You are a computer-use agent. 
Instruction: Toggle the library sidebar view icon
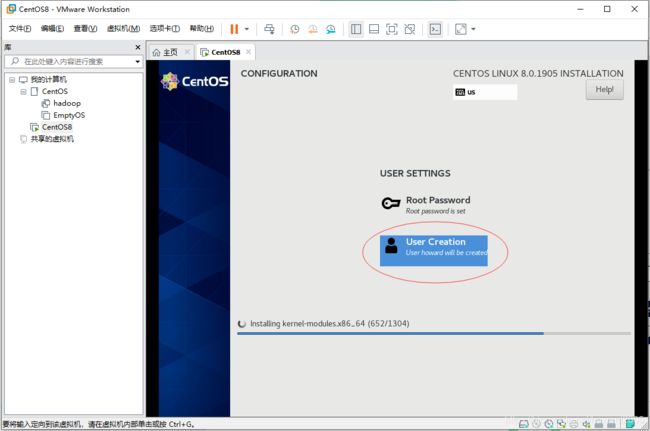coord(356,29)
